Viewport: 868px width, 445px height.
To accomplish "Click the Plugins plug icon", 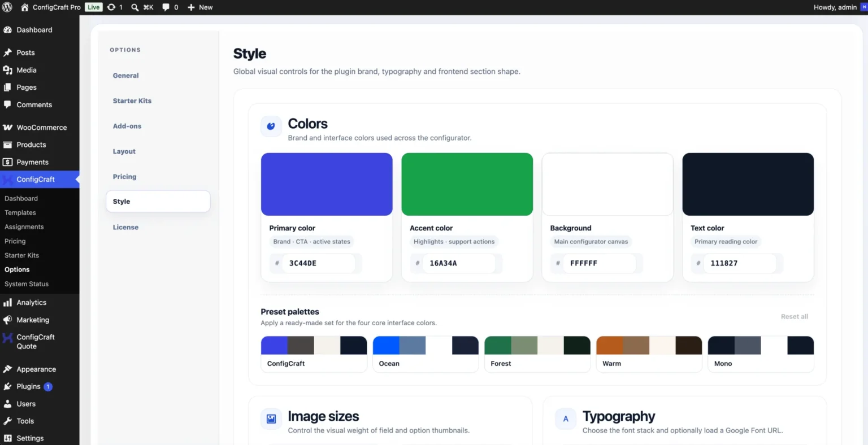I will click(7, 386).
